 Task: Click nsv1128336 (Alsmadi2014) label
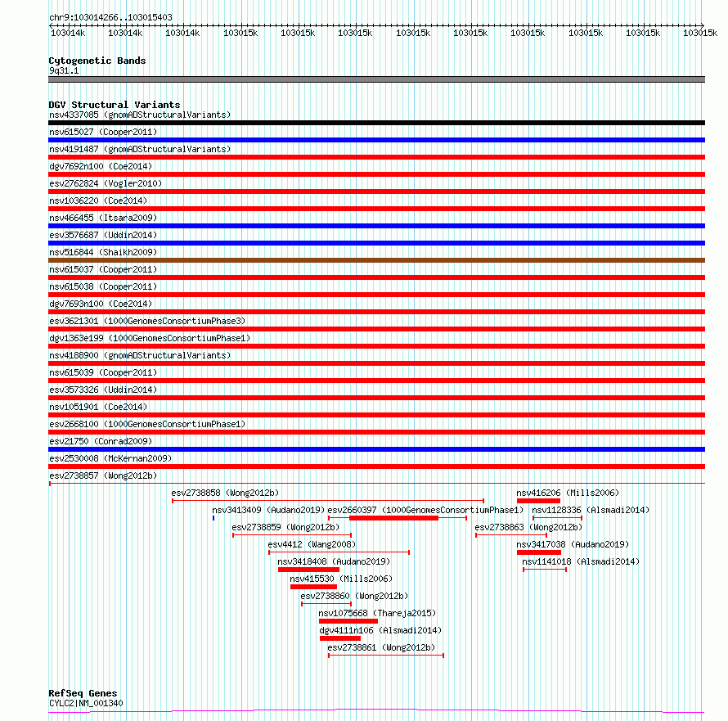pos(591,510)
